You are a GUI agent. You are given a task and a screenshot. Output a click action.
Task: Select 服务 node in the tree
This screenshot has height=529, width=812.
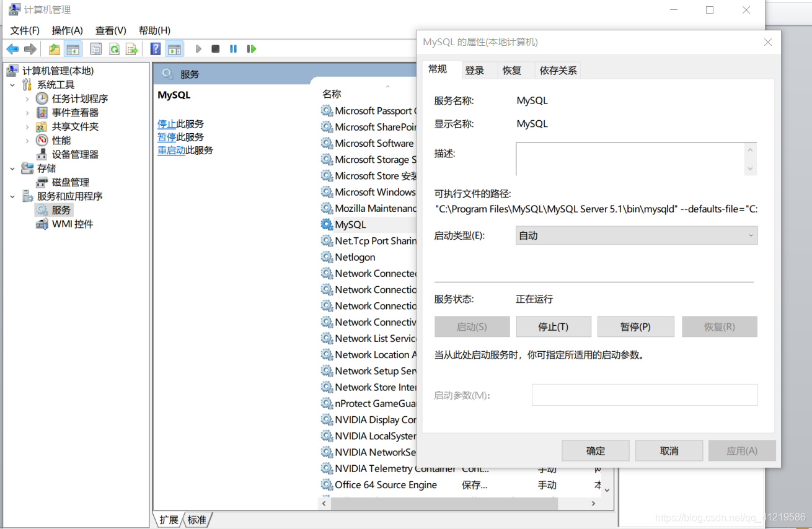pos(61,210)
